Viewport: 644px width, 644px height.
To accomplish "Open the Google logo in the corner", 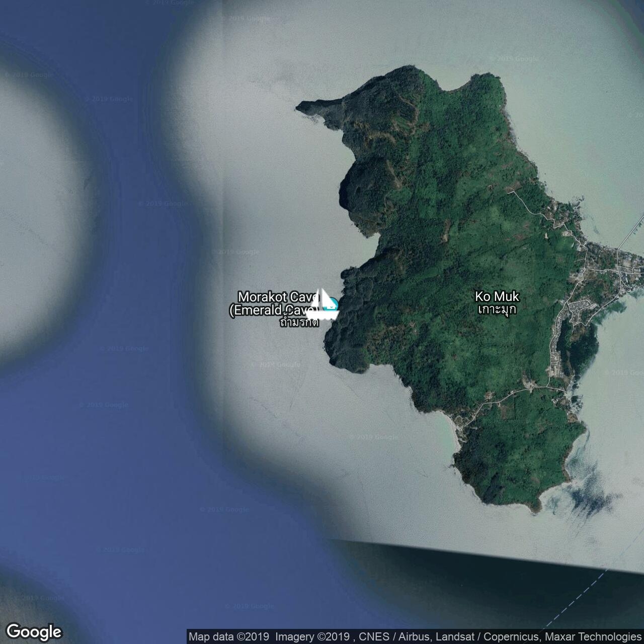I will pos(34,631).
